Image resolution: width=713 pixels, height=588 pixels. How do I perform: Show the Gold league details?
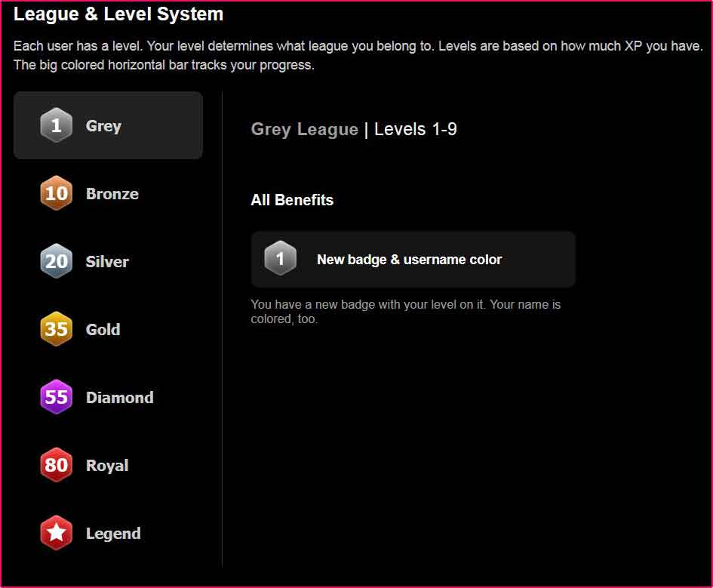[x=103, y=329]
